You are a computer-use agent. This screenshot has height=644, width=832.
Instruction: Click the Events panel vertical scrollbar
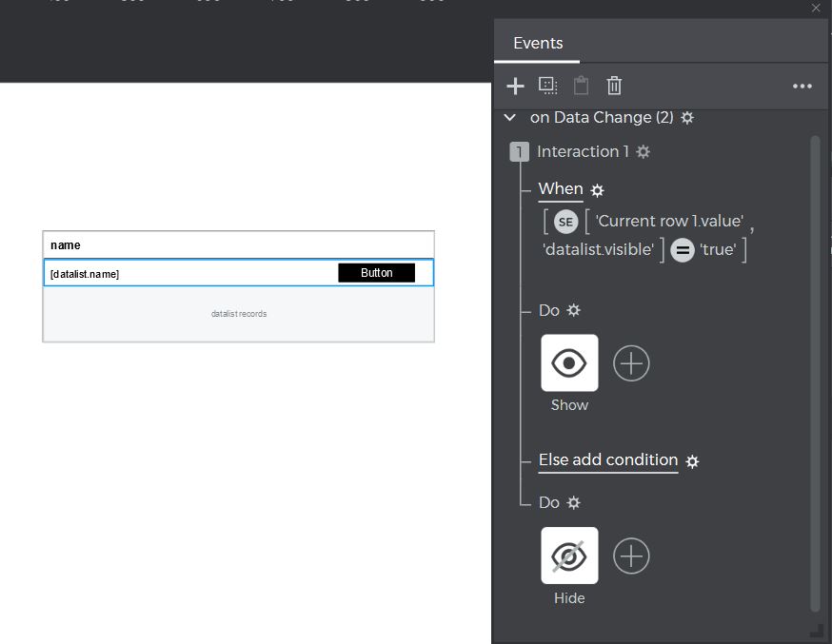click(816, 373)
